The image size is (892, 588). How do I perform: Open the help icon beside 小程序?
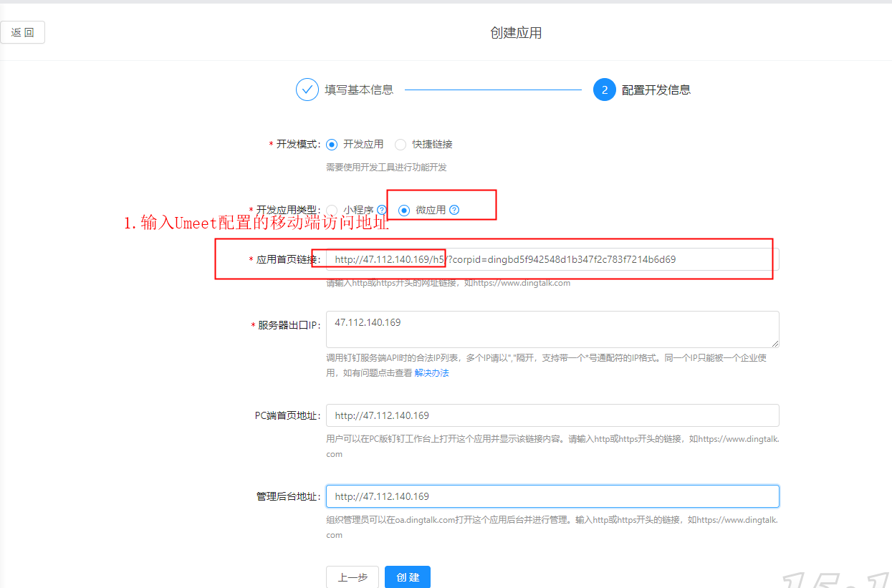point(382,210)
